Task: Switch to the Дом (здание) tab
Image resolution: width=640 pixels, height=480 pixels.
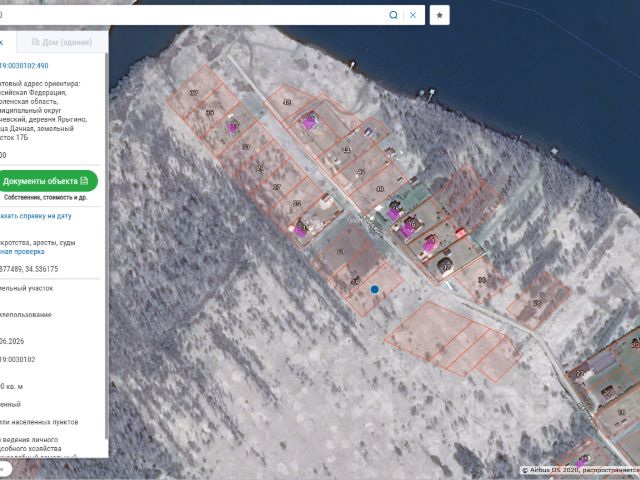Action: pos(62,42)
